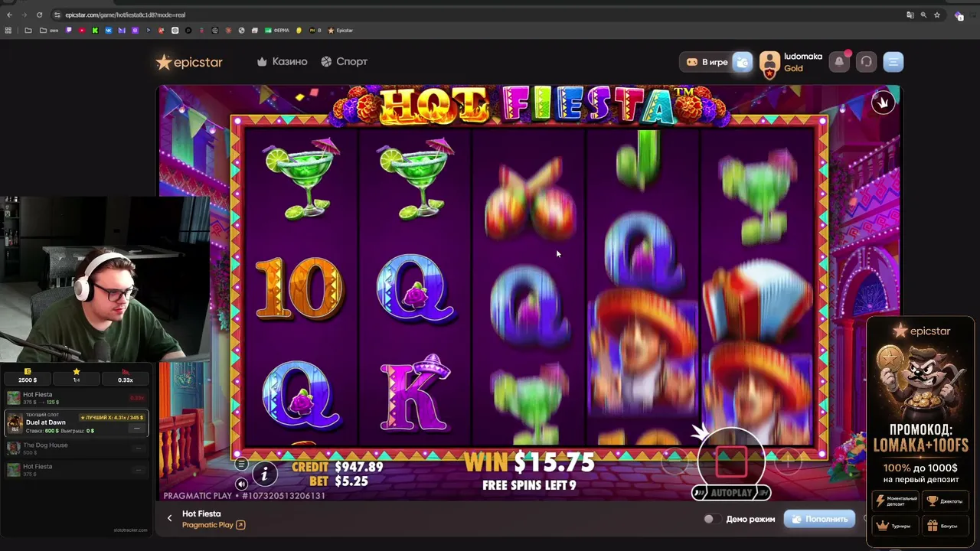Screen dimensions: 980x551
Task: Click the epicstar logo
Action: pos(189,62)
